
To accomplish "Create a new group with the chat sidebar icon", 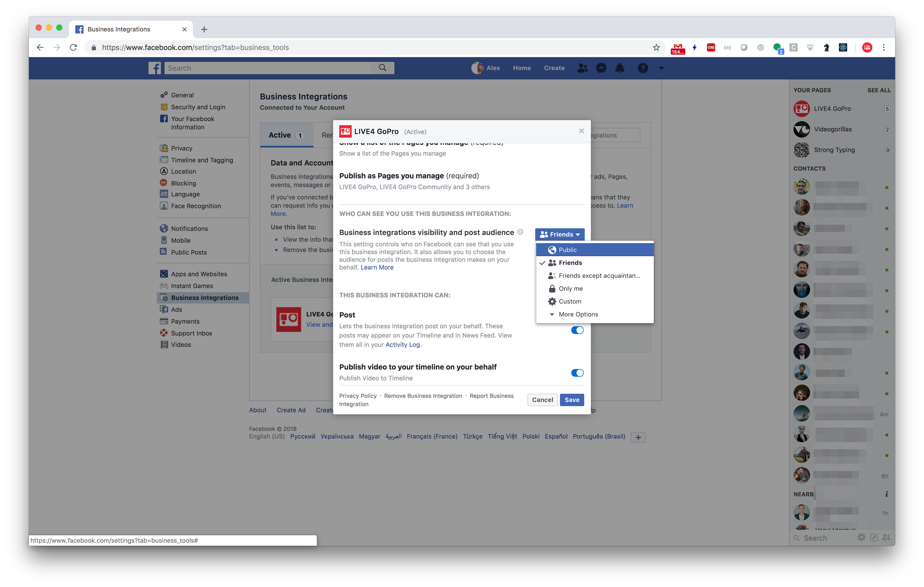I will click(x=886, y=537).
